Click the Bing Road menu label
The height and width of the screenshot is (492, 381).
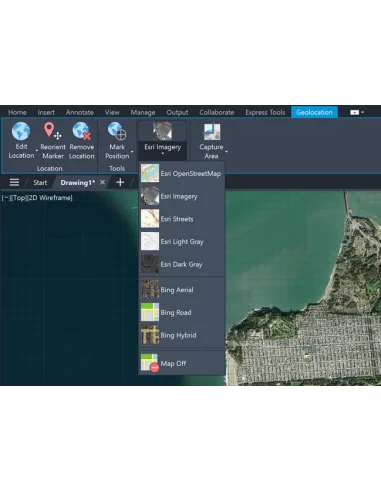coord(176,312)
